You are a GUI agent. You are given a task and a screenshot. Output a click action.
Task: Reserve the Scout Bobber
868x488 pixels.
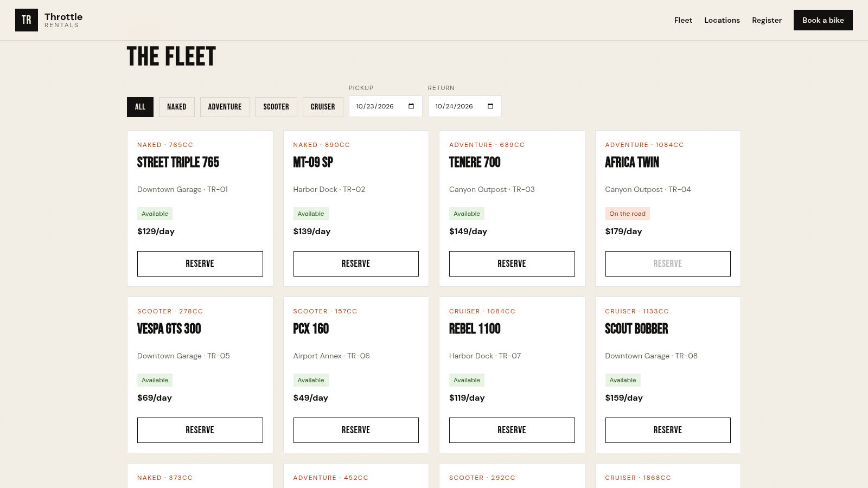[x=668, y=430]
